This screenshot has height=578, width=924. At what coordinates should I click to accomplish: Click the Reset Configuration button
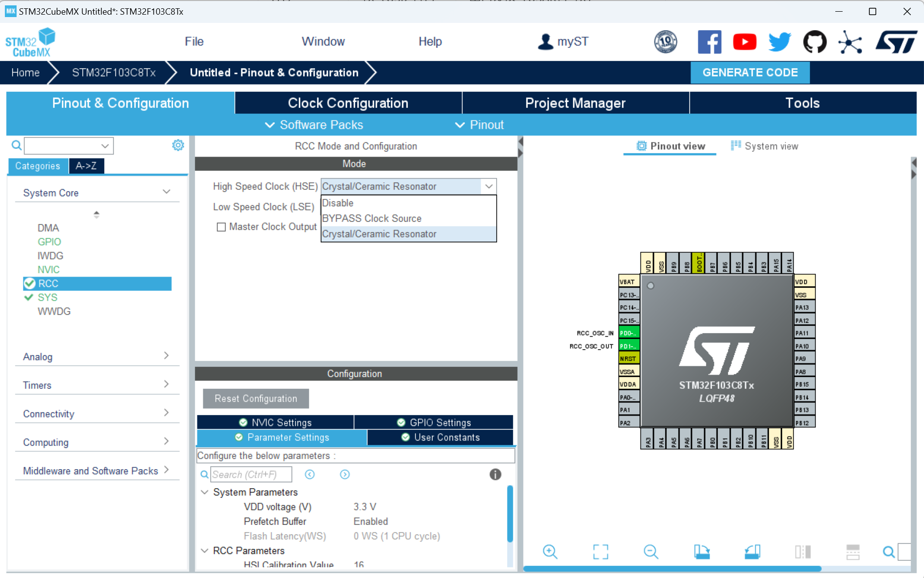256,399
